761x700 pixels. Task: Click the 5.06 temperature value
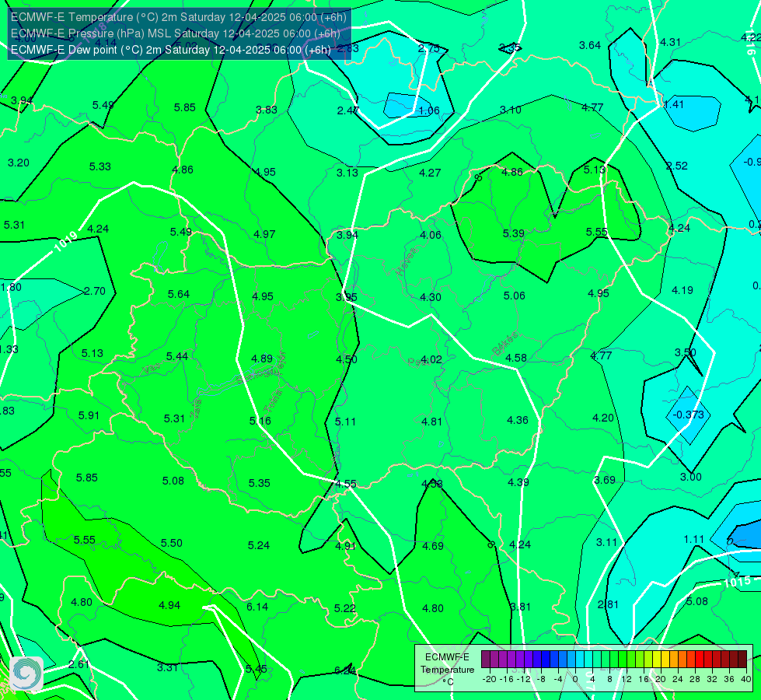pyautogui.click(x=515, y=296)
